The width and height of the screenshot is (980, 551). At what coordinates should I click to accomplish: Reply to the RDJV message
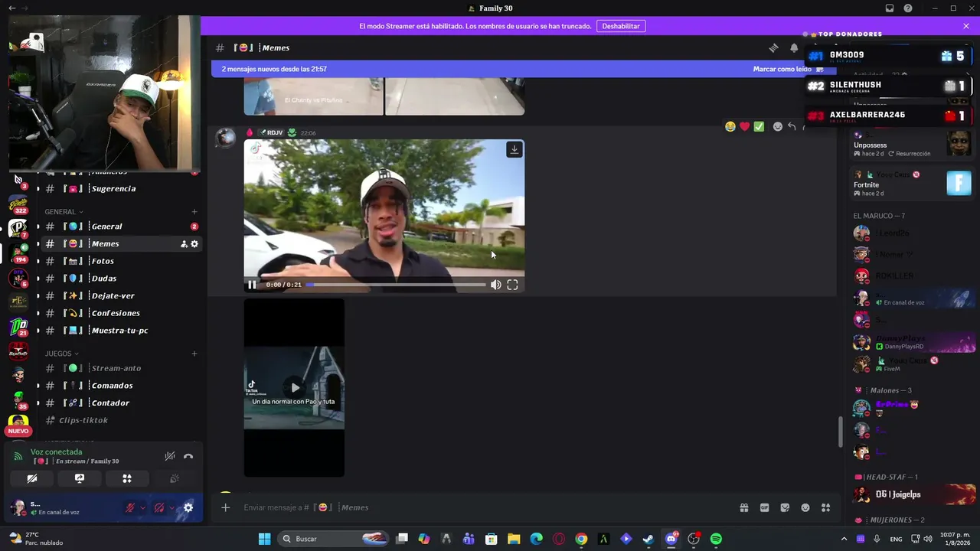tap(792, 126)
